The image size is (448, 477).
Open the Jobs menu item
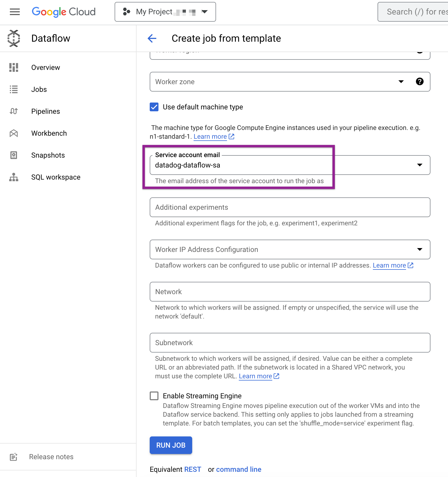pyautogui.click(x=39, y=89)
